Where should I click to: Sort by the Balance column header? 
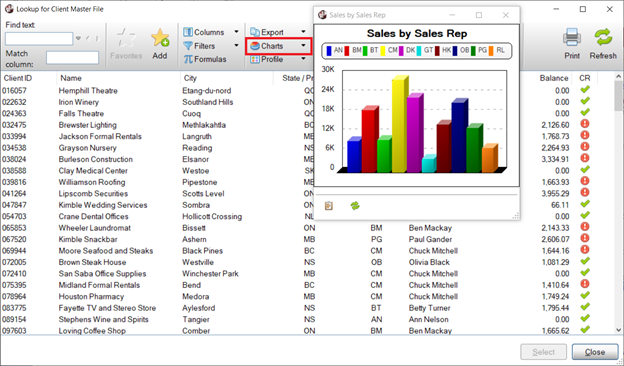(554, 78)
